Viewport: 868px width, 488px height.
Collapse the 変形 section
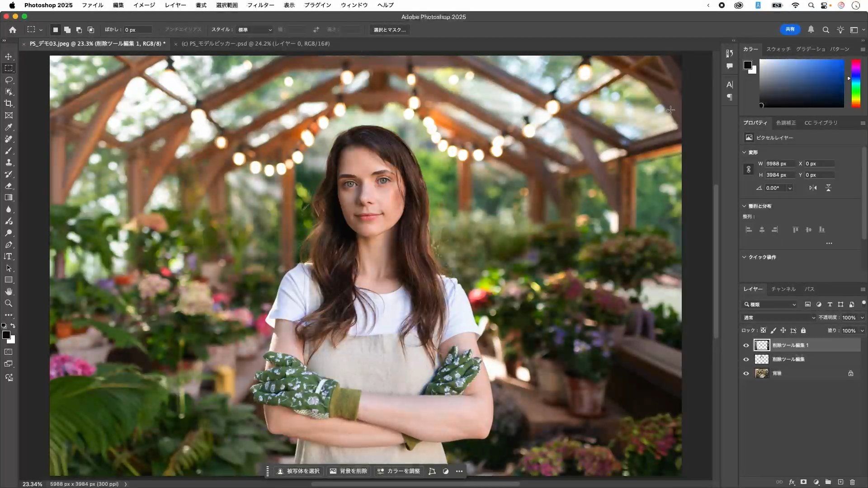pos(744,152)
